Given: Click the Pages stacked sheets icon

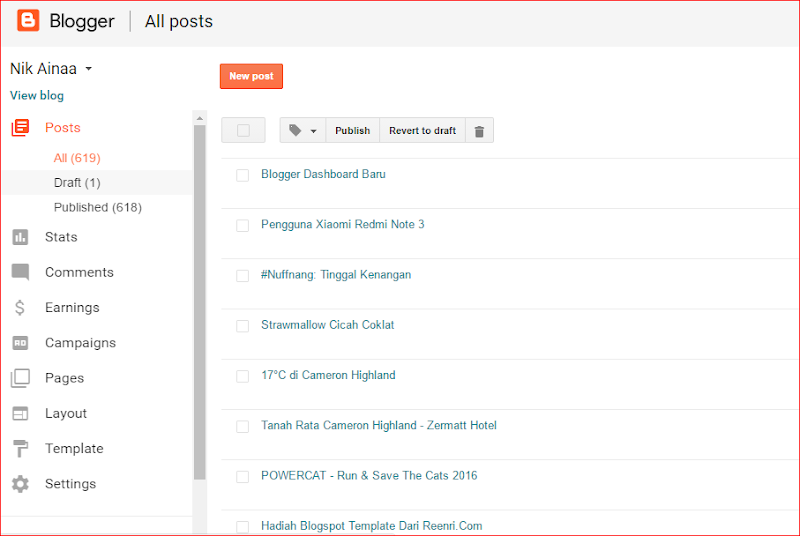Looking at the screenshot, I should point(20,378).
